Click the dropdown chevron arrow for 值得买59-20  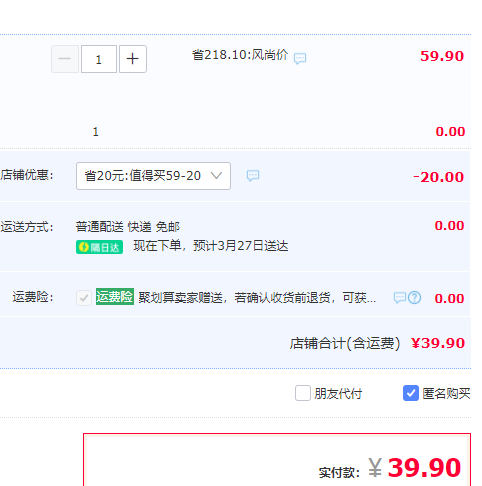pyautogui.click(x=216, y=176)
